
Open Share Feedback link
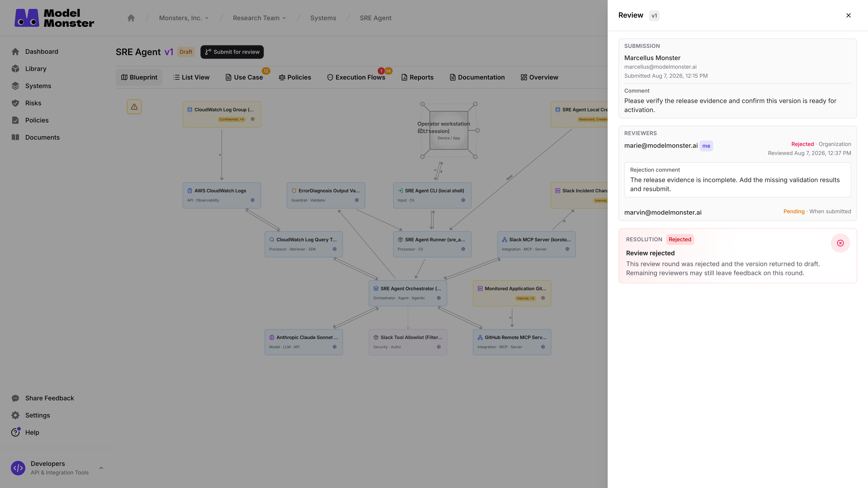tap(50, 398)
